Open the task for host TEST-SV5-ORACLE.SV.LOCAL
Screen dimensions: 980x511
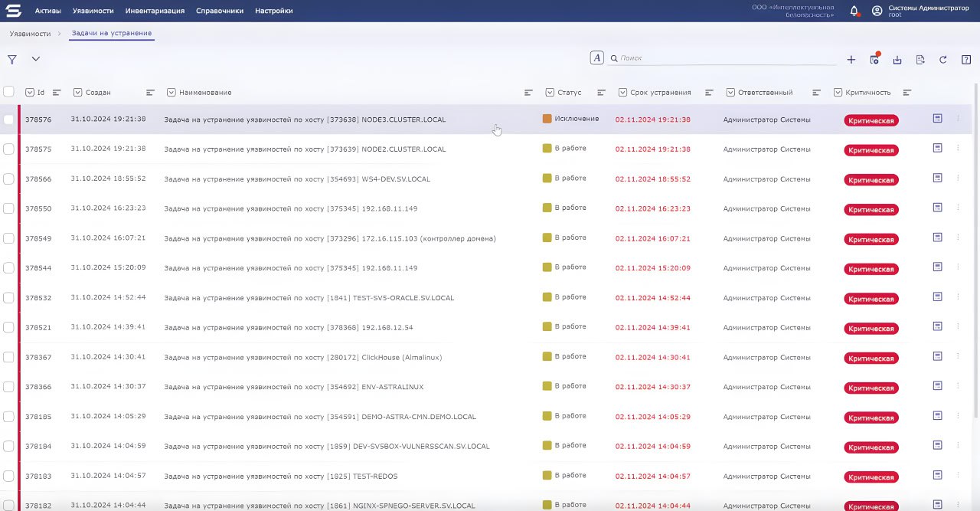point(309,298)
